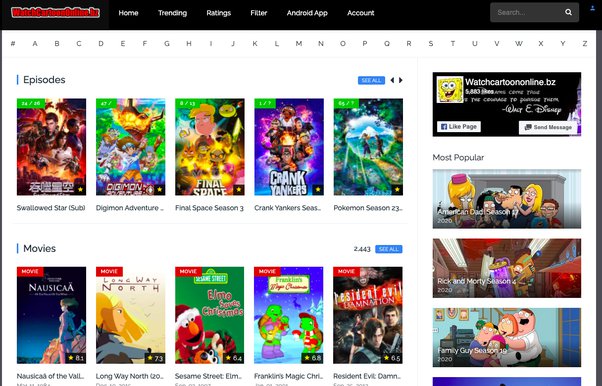Click 'Nausicaä of the Vall..' title text

click(50, 376)
